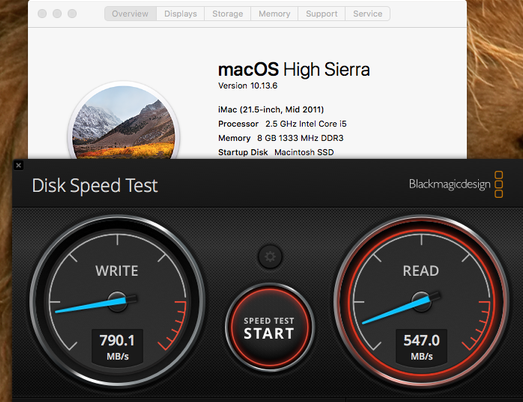This screenshot has width=523, height=402.
Task: Click the WRITE gauge dial
Action: [x=117, y=302]
